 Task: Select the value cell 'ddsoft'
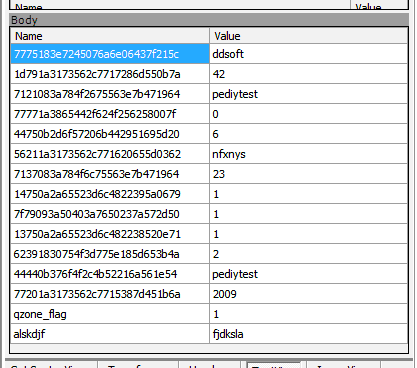(309, 54)
